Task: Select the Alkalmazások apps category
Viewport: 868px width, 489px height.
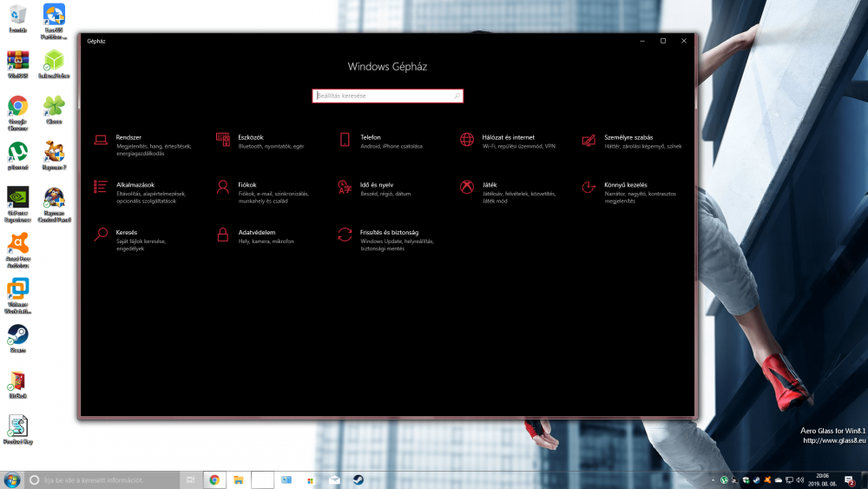Action: (x=135, y=185)
